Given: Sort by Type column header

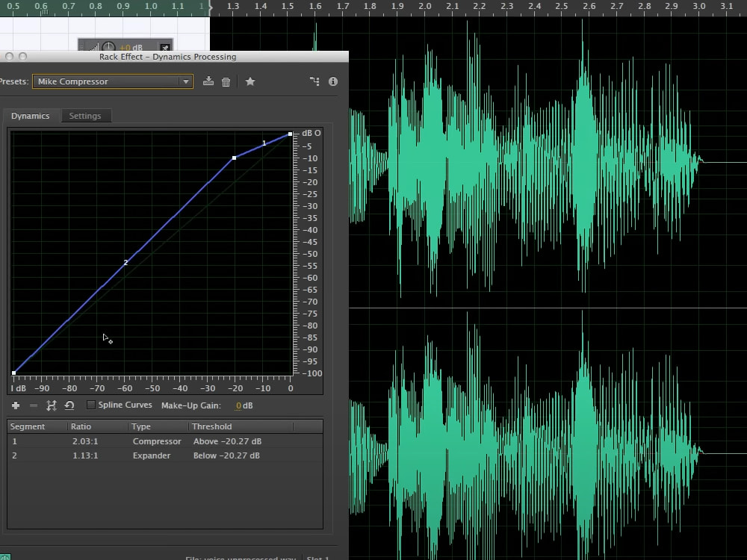Looking at the screenshot, I should click(x=158, y=426).
